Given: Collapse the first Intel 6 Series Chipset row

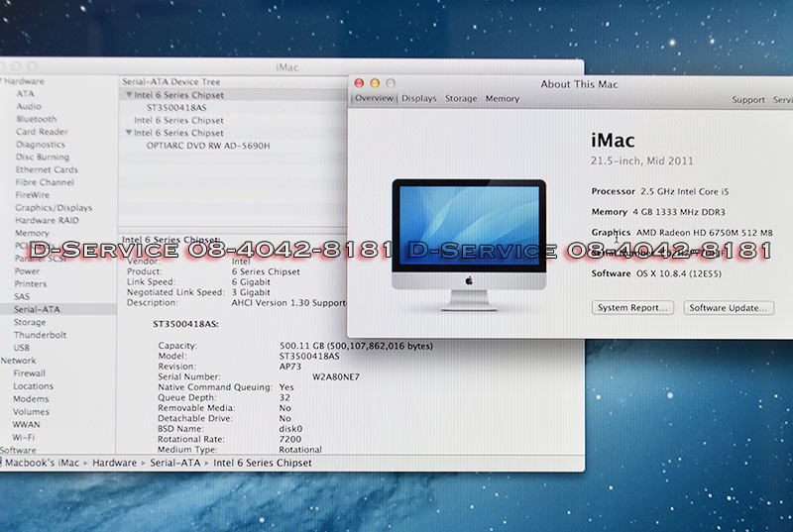Looking at the screenshot, I should (x=129, y=94).
